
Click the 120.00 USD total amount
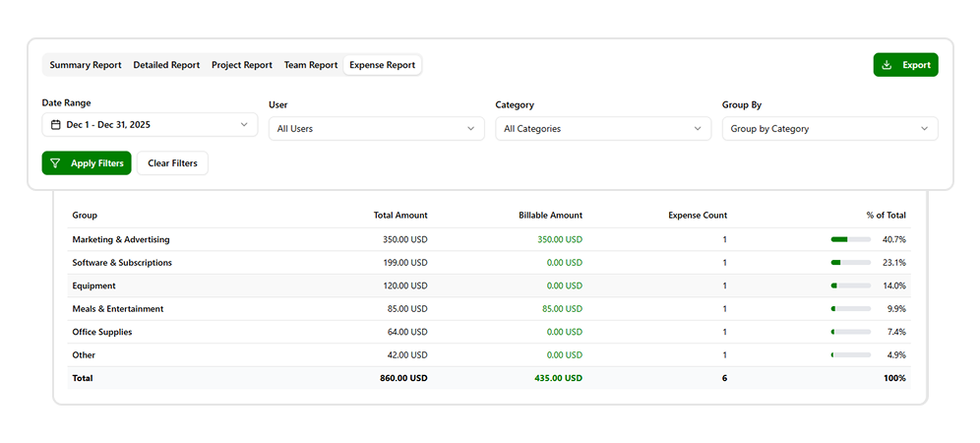click(405, 285)
